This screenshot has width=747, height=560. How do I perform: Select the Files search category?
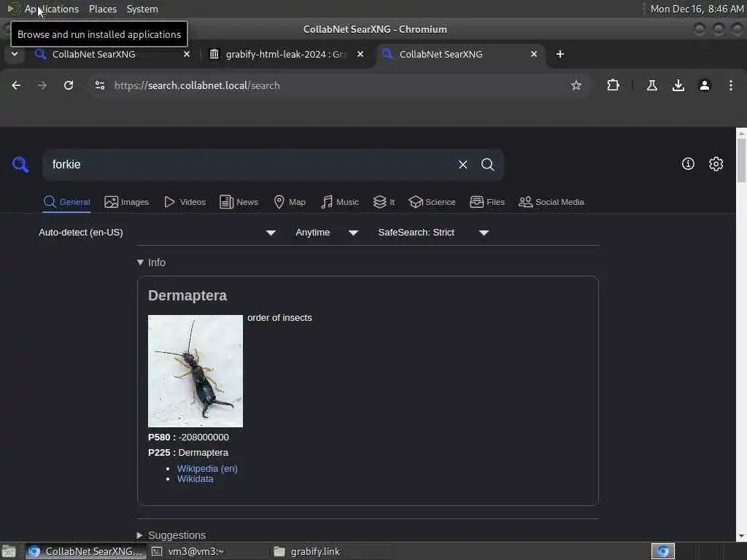(x=487, y=202)
